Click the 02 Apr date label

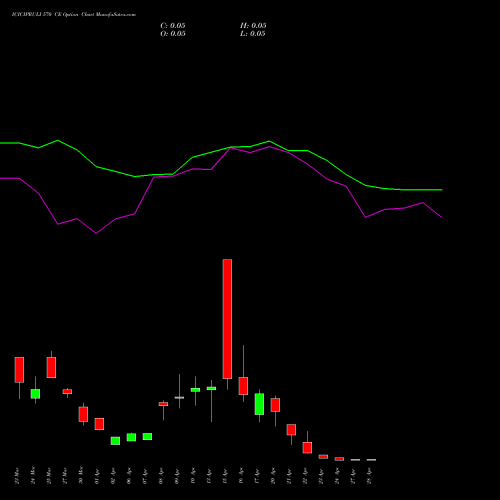click(113, 476)
